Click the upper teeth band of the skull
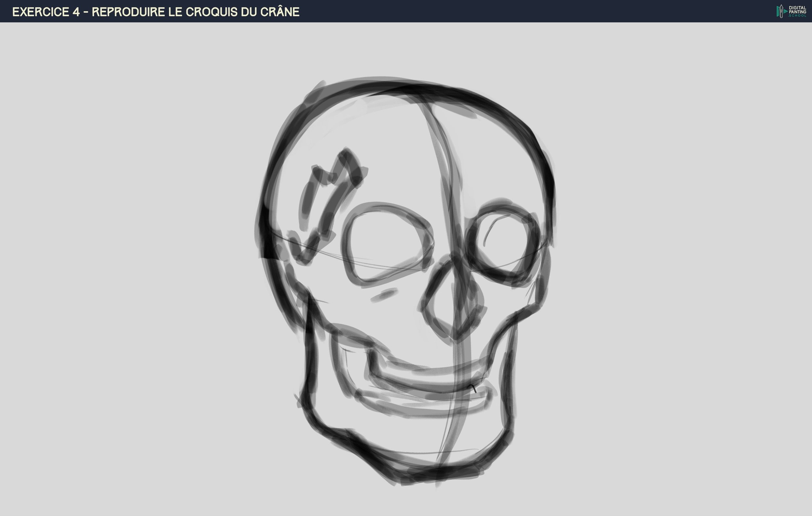The image size is (812, 516). pos(425,378)
